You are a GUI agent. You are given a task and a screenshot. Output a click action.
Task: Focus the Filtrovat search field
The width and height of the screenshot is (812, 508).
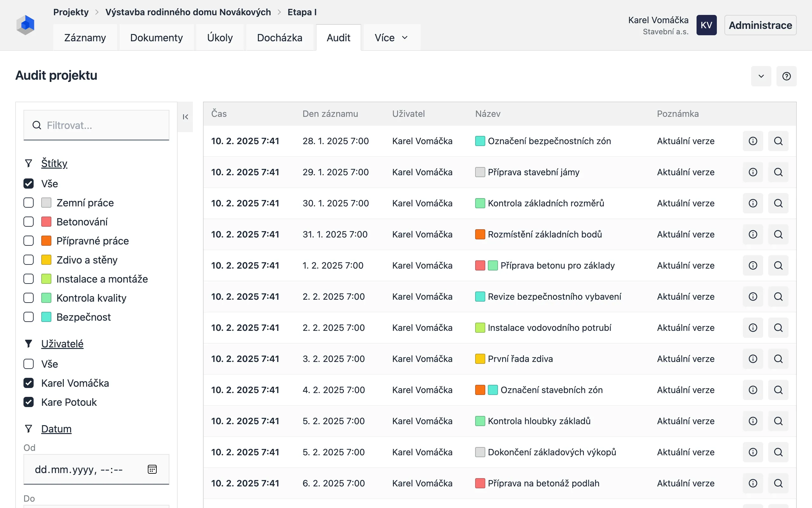coord(96,125)
